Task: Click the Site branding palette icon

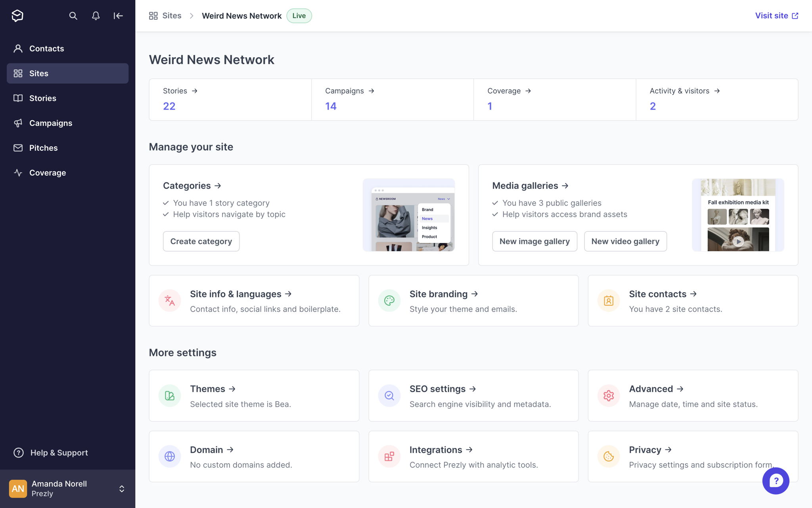Action: pos(389,301)
